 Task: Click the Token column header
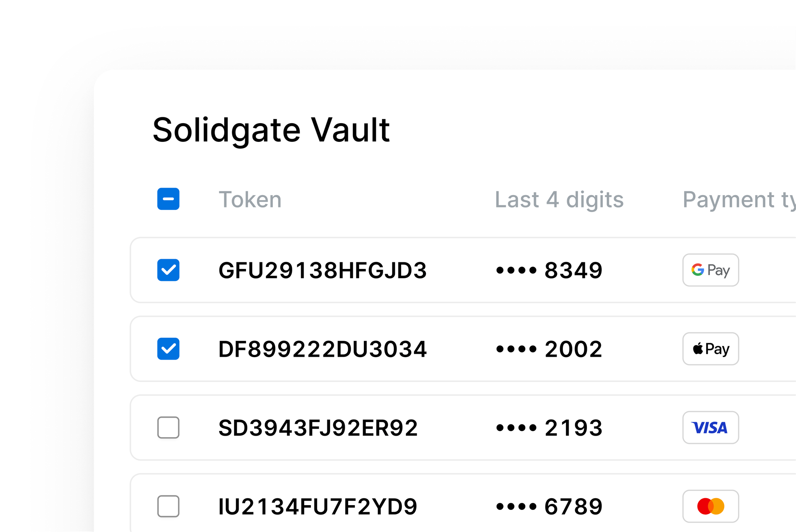251,199
